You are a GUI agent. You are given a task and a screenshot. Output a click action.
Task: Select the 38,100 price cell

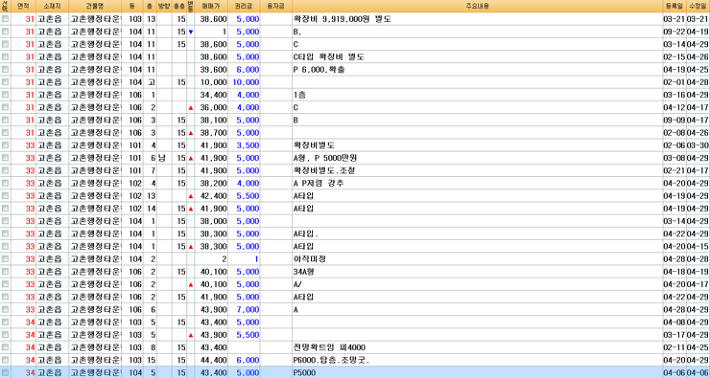point(211,120)
